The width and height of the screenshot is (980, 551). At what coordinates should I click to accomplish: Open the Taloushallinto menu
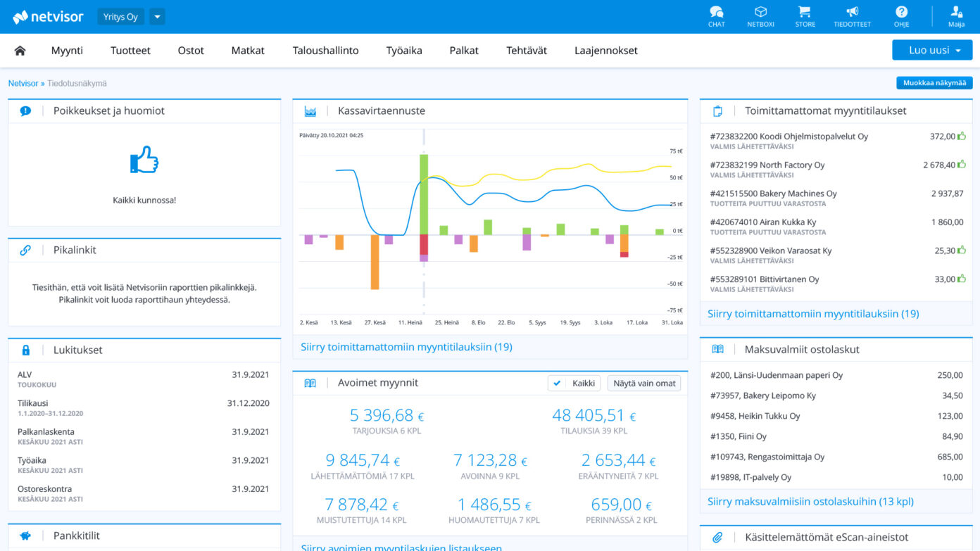[325, 51]
